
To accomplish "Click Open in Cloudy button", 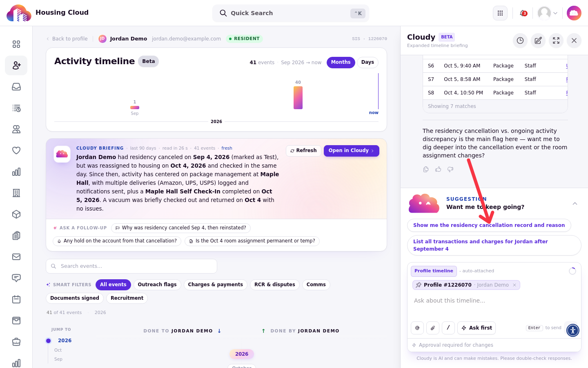I will (352, 151).
